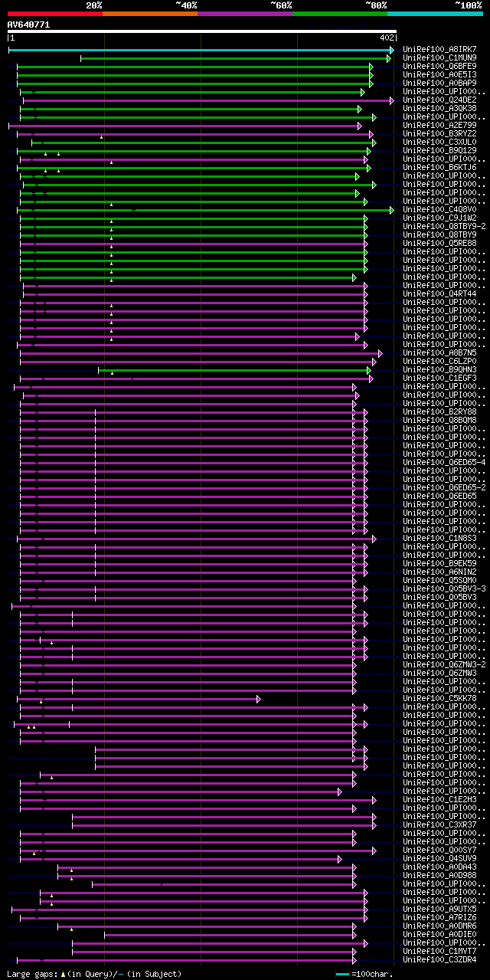The image size is (490, 980).
Task: Select hit label UniRef100_Q8TBY9-2
Action: [x=444, y=227]
